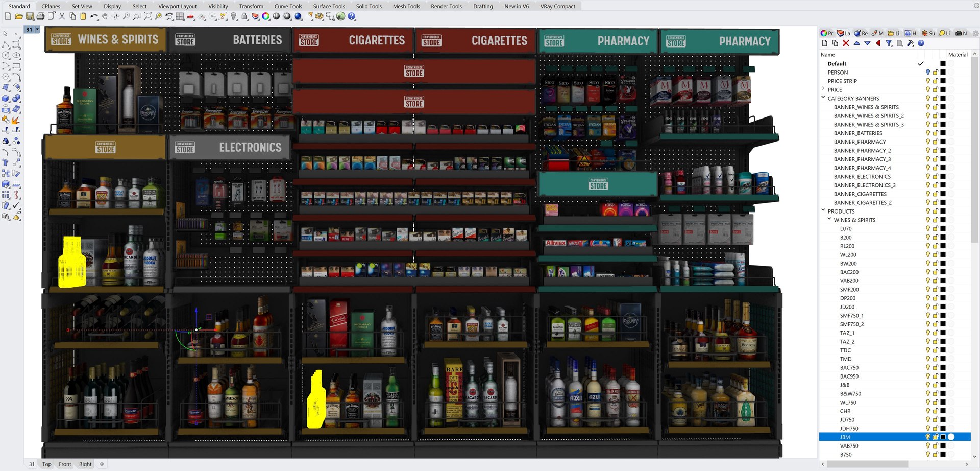Change color swatch of PRICE layer
The height and width of the screenshot is (471, 980).
[943, 90]
